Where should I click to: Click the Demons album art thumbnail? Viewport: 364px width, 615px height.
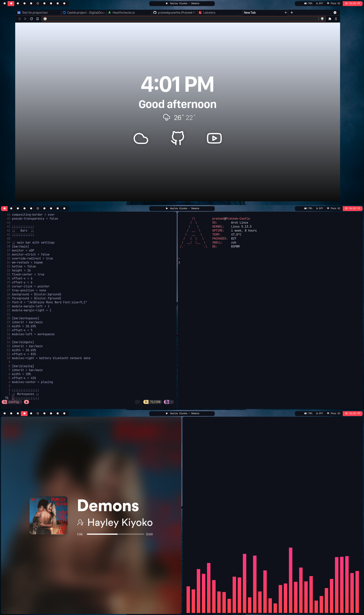(48, 516)
